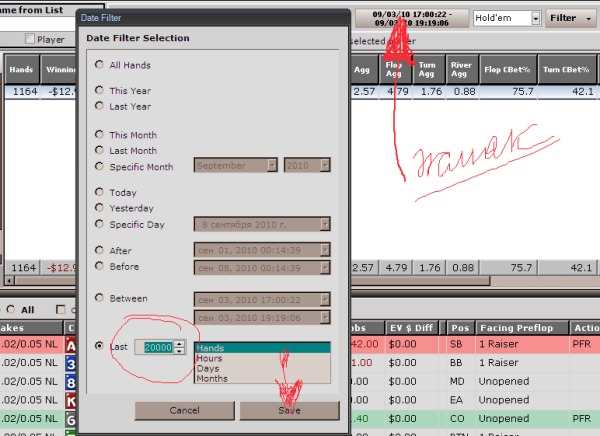Sort by the Pos column header
The image size is (600, 436).
[460, 328]
